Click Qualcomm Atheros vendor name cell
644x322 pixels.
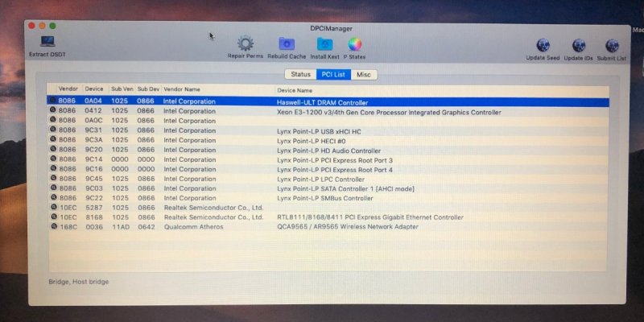pyautogui.click(x=193, y=227)
